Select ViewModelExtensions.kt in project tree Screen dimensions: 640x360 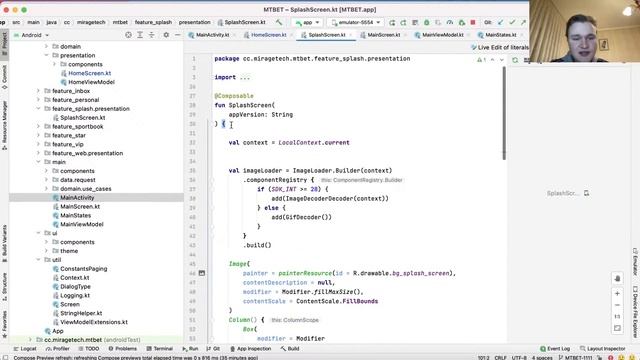(x=94, y=322)
